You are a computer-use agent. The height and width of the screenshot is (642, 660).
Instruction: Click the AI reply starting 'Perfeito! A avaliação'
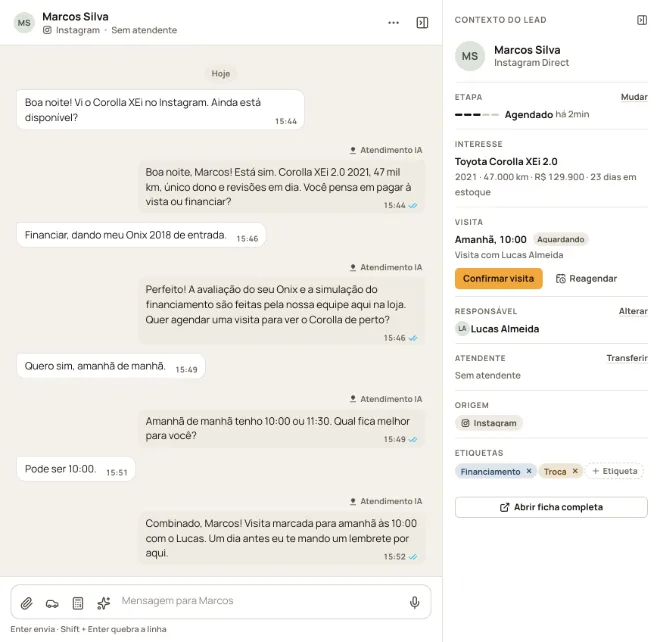(x=282, y=312)
